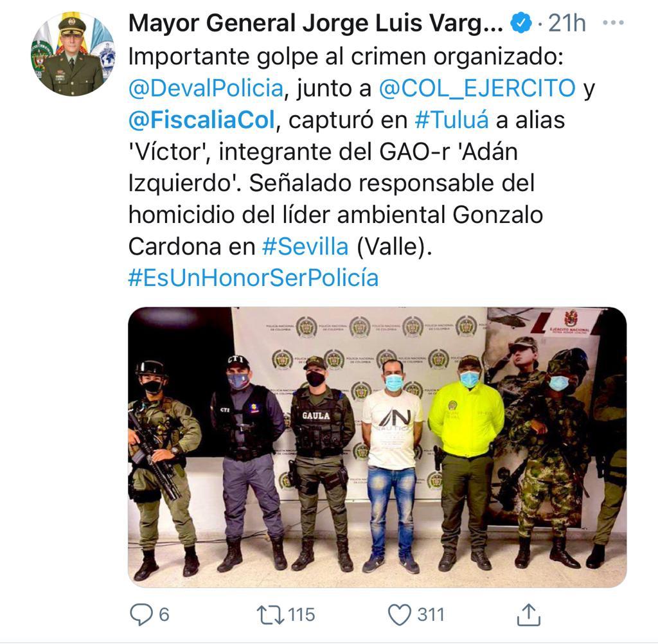Like the tweet with heart icon

pos(399,616)
